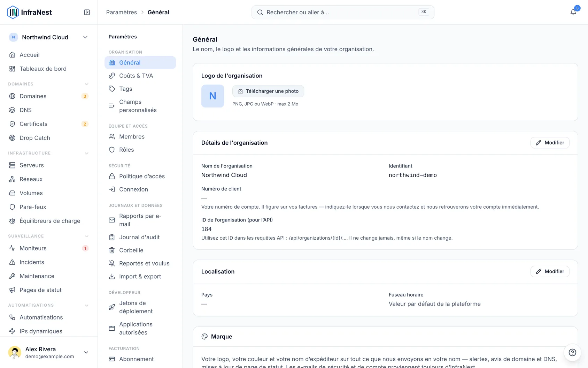Open the Jetons de déploiement rocket icon
The height and width of the screenshot is (368, 588).
tap(112, 307)
